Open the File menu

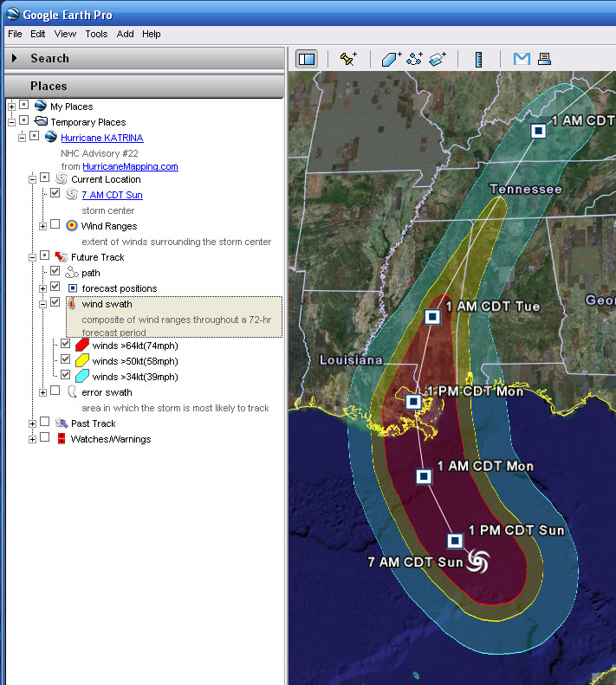(15, 34)
